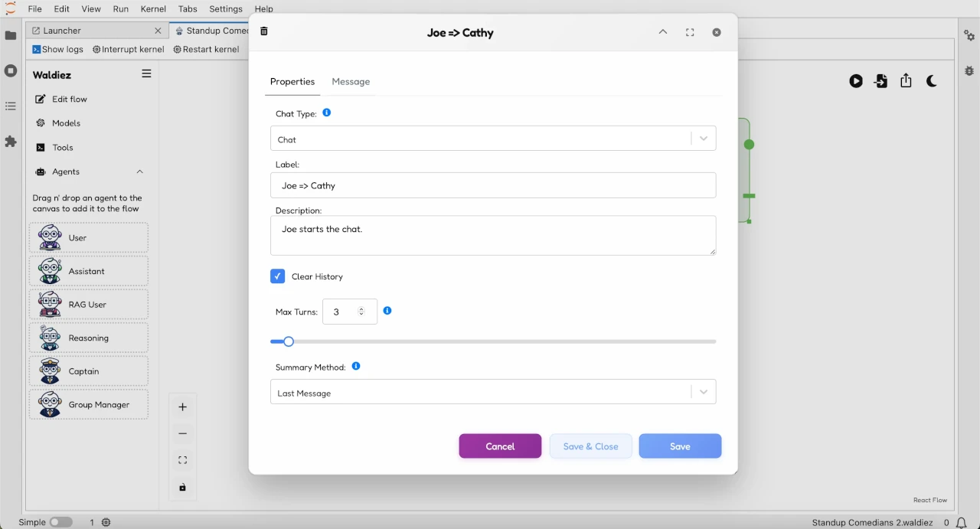The image size is (980, 529).
Task: Click the Waldiez sidebar hamburger menu icon
Action: tap(146, 74)
